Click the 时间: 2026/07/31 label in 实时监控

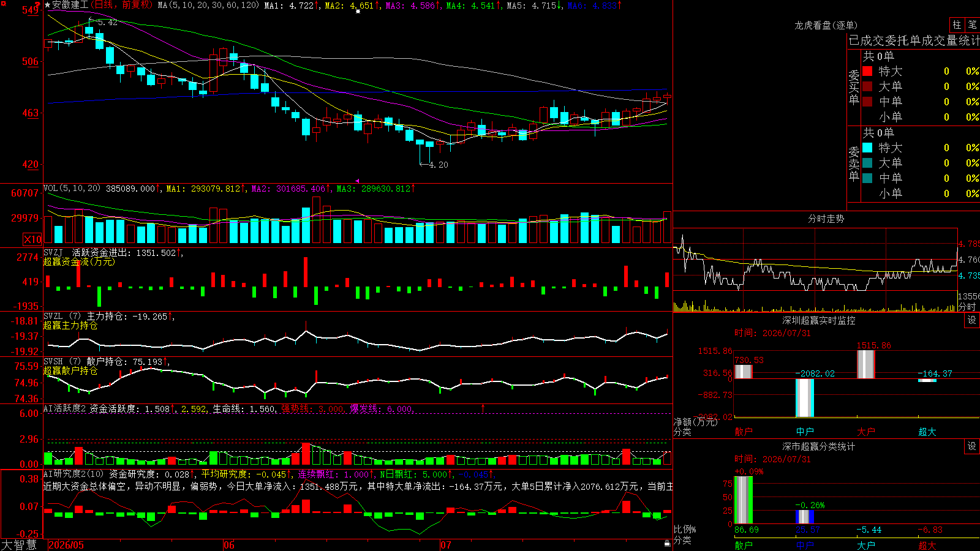coord(772,333)
